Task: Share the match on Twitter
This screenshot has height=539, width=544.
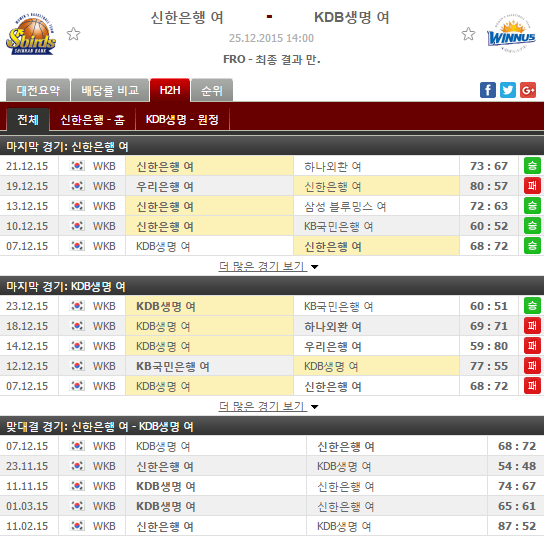Action: [508, 90]
